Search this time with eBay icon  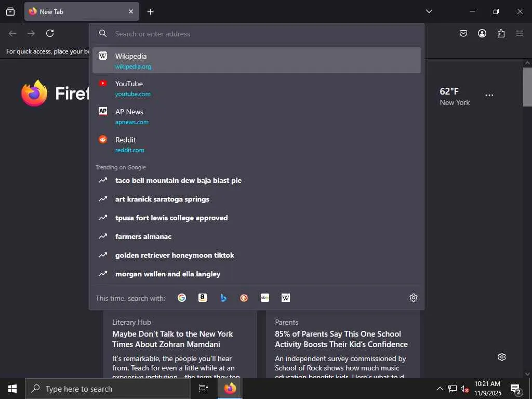click(265, 298)
